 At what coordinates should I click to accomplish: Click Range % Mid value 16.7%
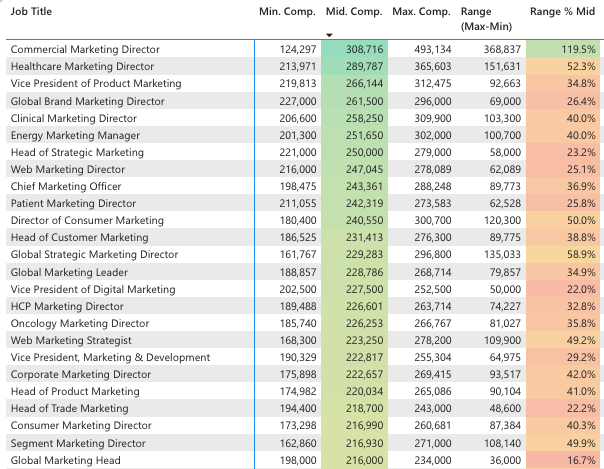tap(581, 460)
